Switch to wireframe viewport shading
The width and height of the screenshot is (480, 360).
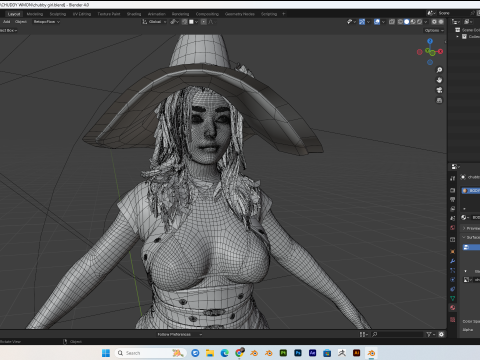coord(400,22)
